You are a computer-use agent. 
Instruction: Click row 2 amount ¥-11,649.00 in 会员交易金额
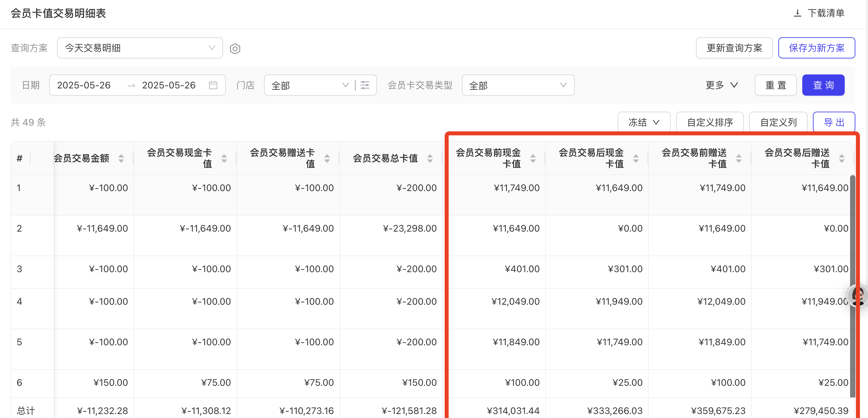click(x=102, y=228)
